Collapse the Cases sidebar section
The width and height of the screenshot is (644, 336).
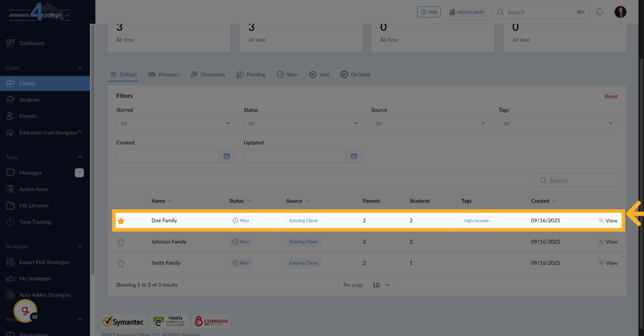pyautogui.click(x=80, y=68)
